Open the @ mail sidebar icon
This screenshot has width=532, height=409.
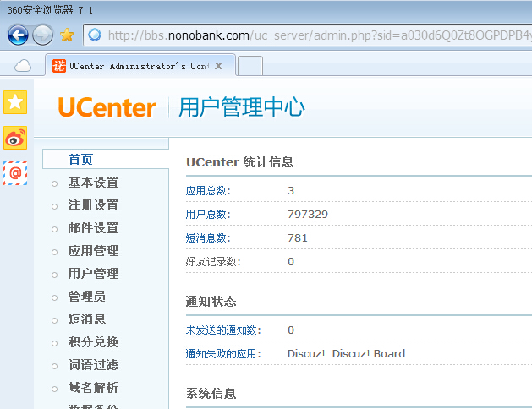tap(15, 173)
